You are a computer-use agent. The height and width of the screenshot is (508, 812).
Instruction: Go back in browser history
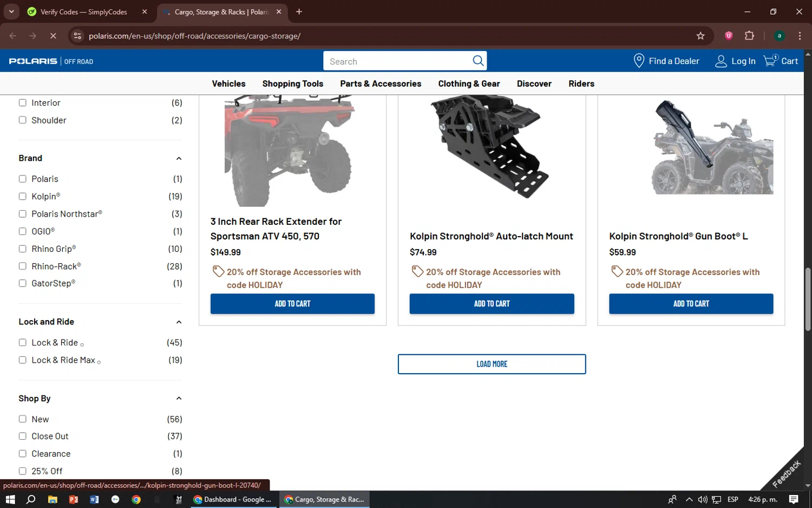click(x=13, y=36)
